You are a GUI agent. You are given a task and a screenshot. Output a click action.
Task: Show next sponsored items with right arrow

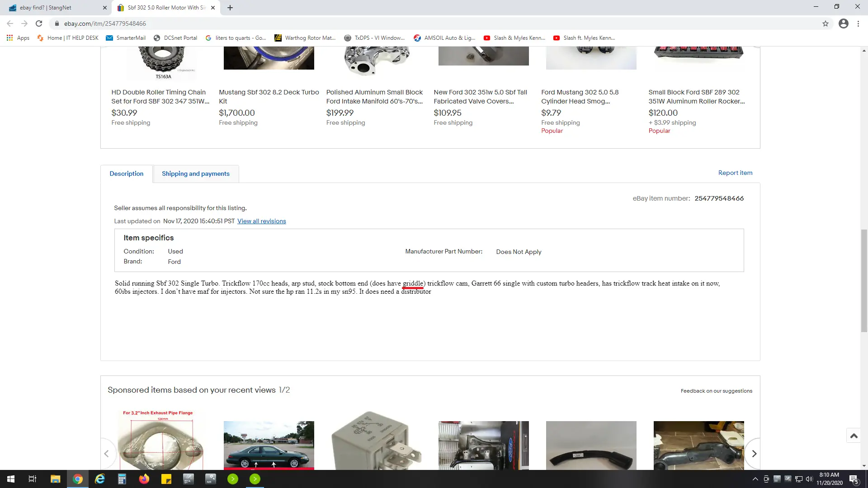pyautogui.click(x=754, y=454)
